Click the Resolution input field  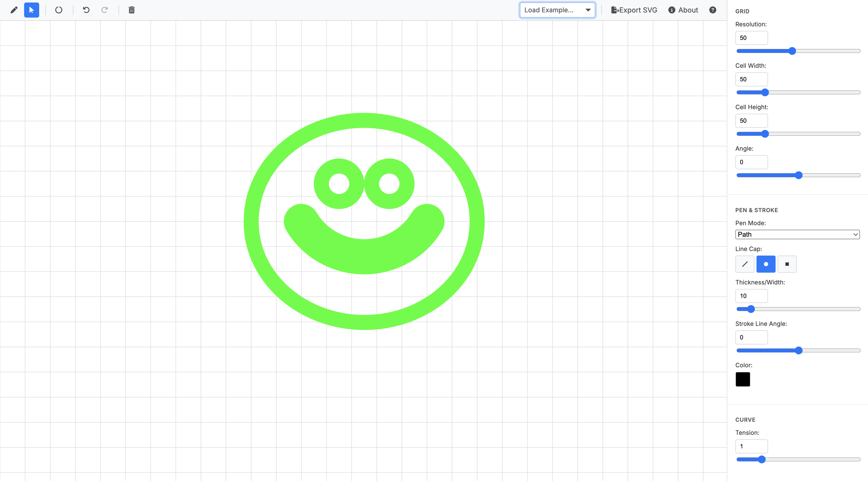(x=751, y=38)
